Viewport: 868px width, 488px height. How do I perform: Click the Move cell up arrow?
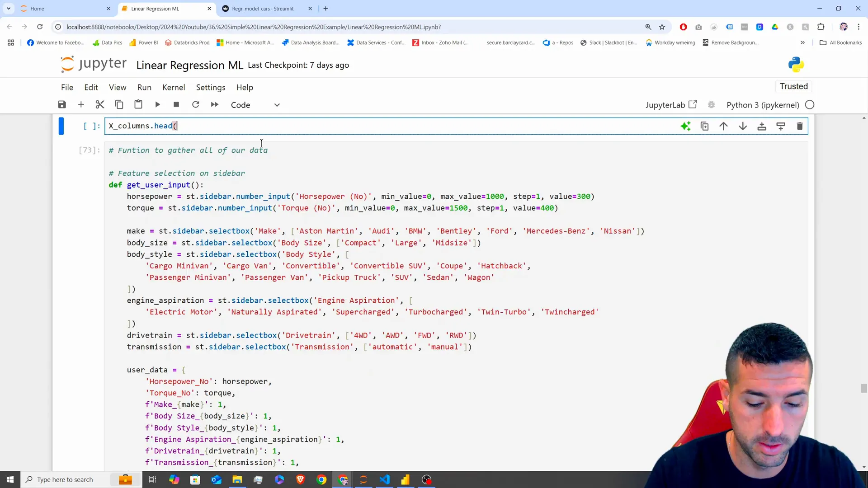pyautogui.click(x=724, y=126)
